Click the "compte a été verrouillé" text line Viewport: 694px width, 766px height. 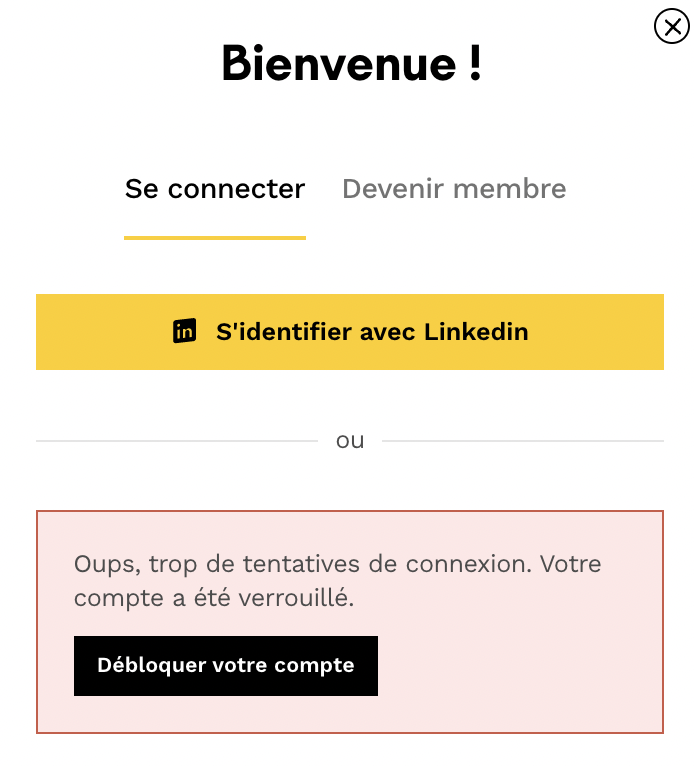(215, 599)
